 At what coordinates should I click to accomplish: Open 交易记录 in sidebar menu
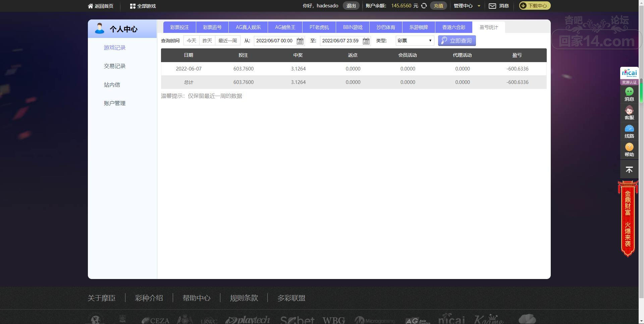[115, 66]
